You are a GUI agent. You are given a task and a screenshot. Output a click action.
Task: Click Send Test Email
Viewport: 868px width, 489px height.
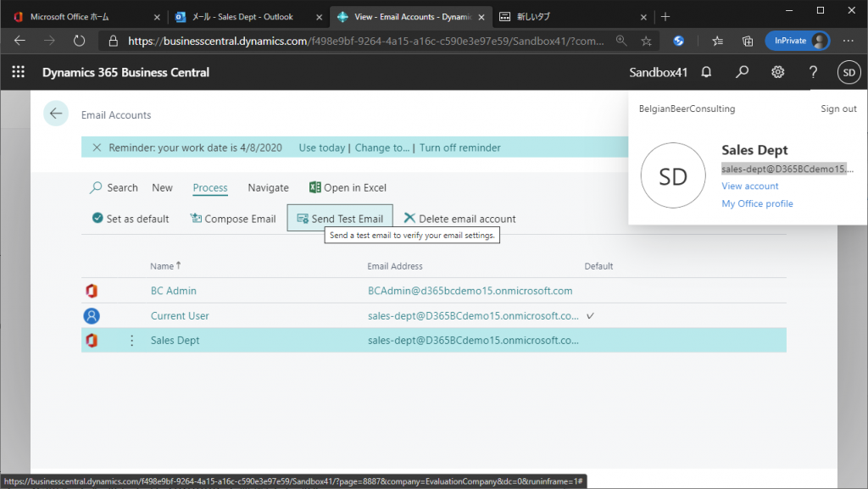tap(340, 219)
